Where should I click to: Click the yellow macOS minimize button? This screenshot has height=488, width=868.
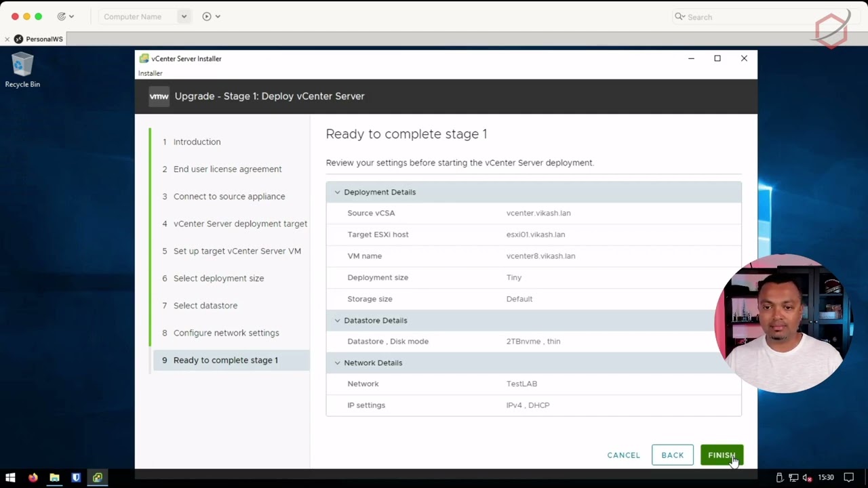coord(26,16)
